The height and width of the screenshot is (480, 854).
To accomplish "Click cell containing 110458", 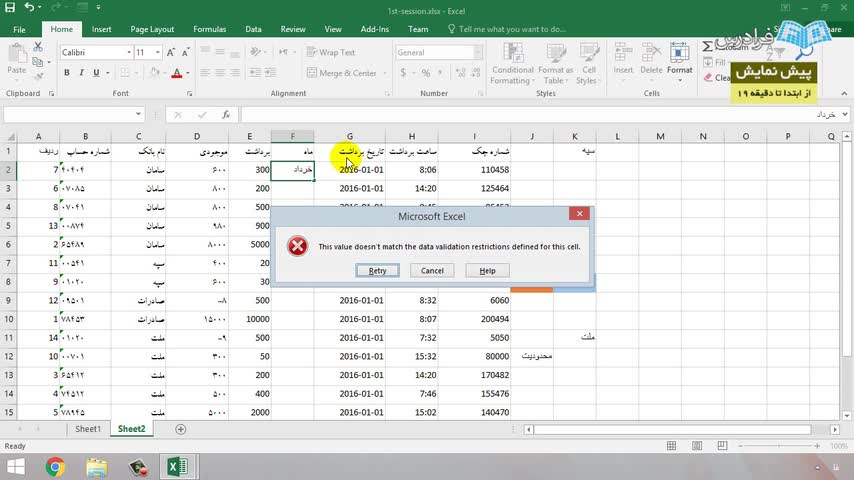I will coord(474,169).
